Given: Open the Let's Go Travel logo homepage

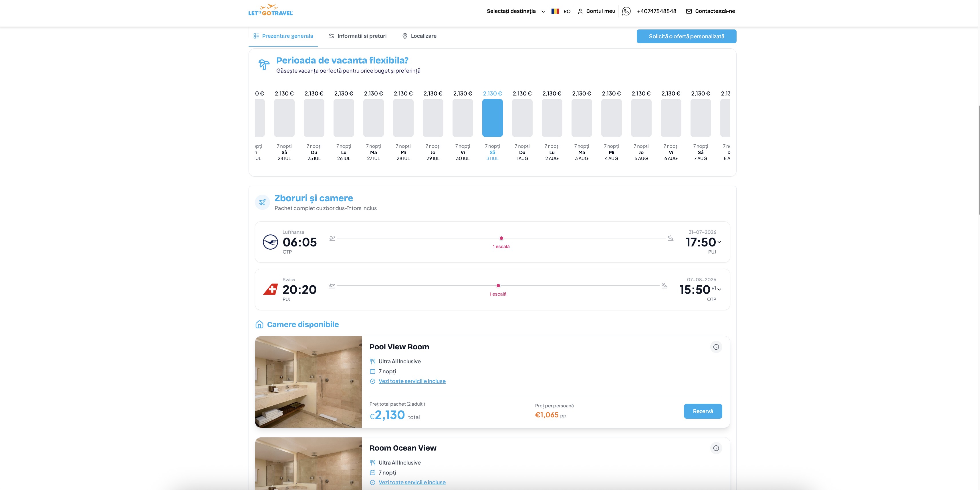Looking at the screenshot, I should pyautogui.click(x=271, y=10).
